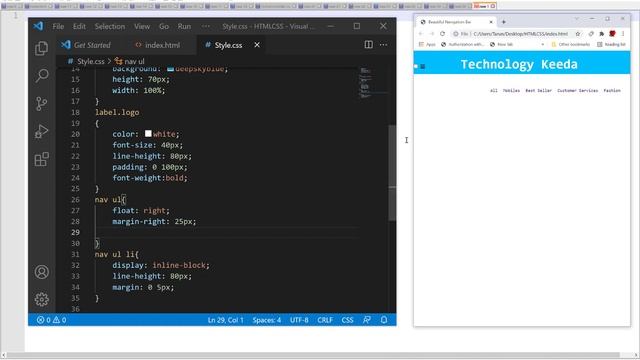
Task: Change encoding via UTF-8
Action: [x=299, y=320]
